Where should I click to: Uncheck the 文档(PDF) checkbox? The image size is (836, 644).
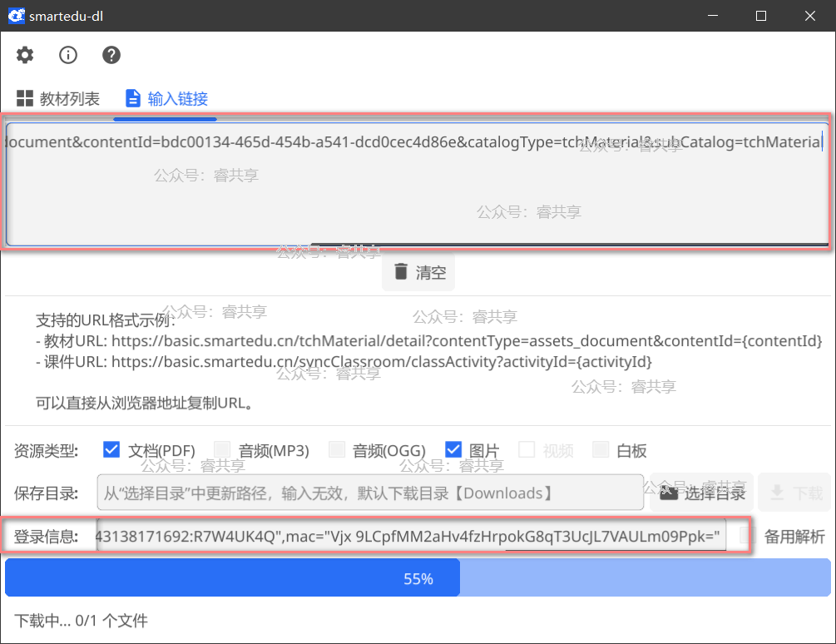click(111, 449)
